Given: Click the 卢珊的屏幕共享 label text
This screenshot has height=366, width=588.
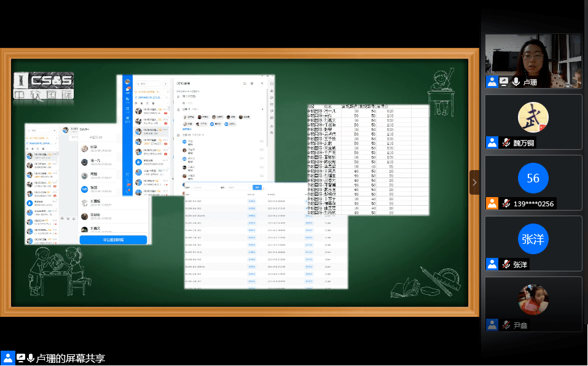Looking at the screenshot, I should [71, 358].
